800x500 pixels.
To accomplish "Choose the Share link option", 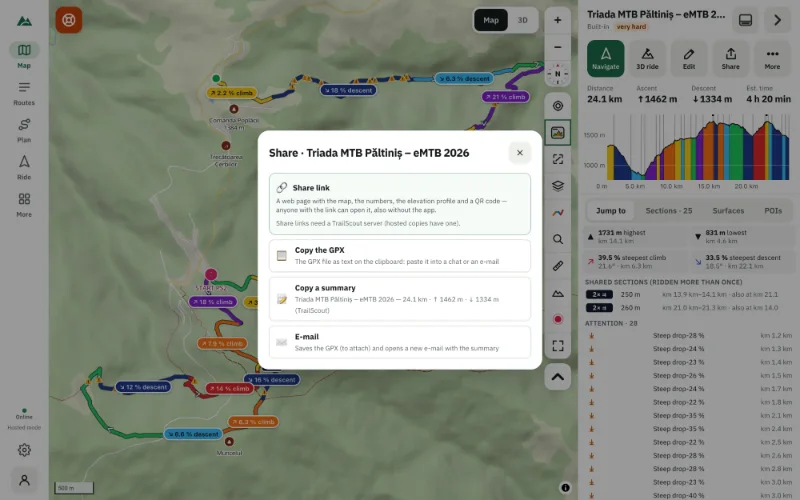I will pos(399,204).
